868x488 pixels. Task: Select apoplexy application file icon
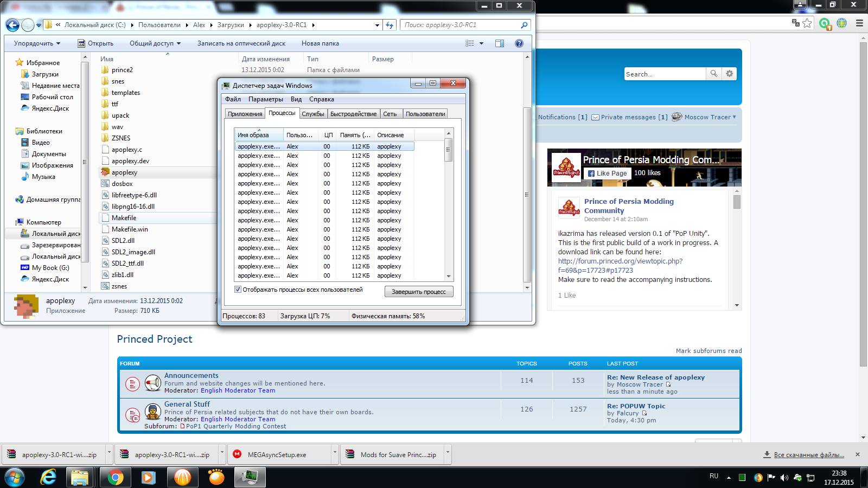[x=105, y=172]
